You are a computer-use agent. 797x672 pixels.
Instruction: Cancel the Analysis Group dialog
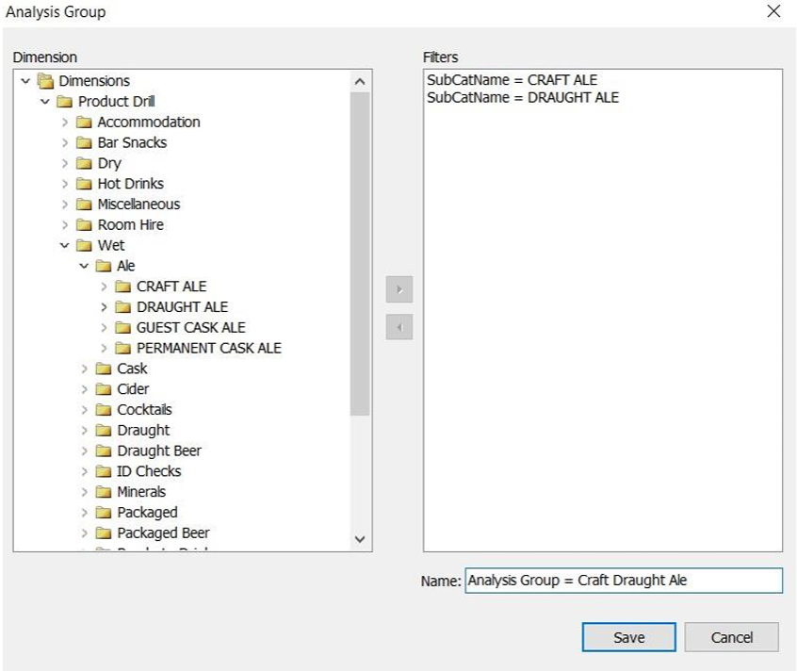[x=731, y=637]
